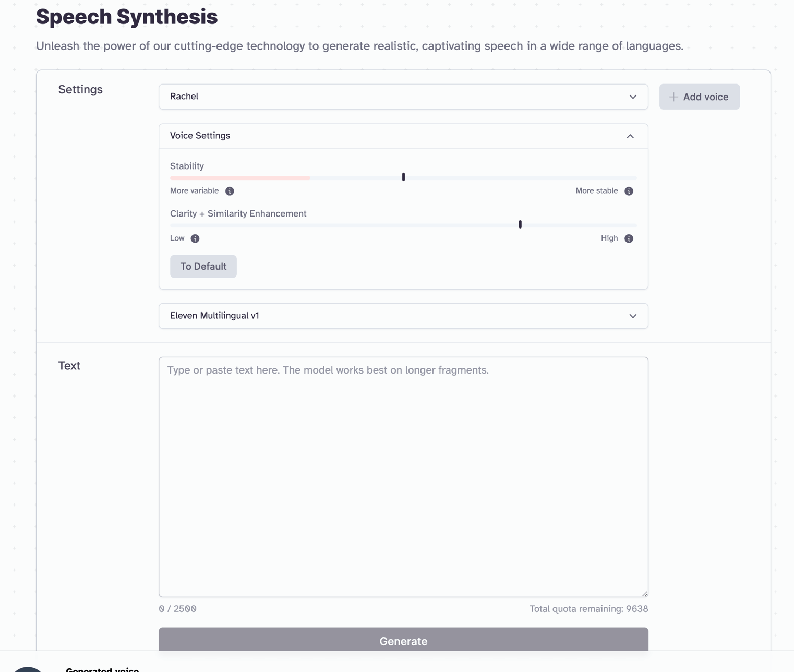Click the chevron arrow in Rachel voice selector
794x672 pixels.
[633, 97]
